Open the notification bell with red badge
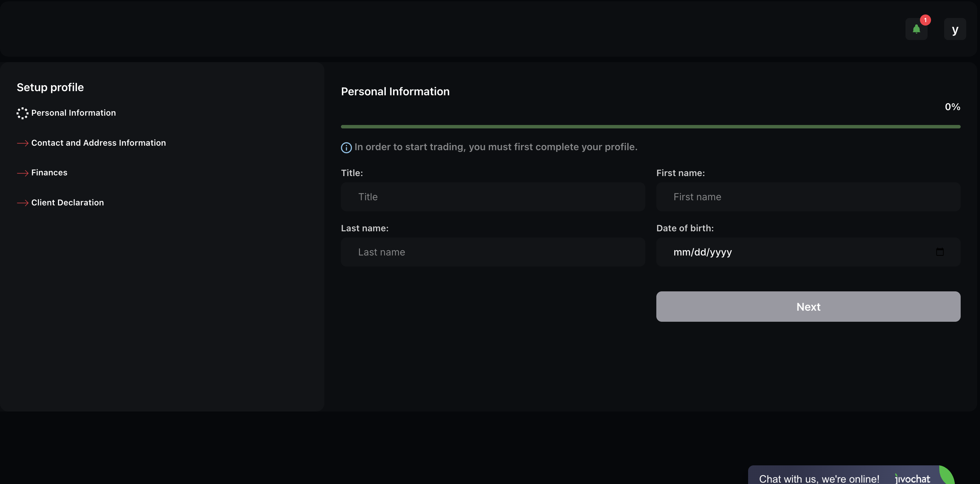Screen dimensions: 980x484 point(917,29)
